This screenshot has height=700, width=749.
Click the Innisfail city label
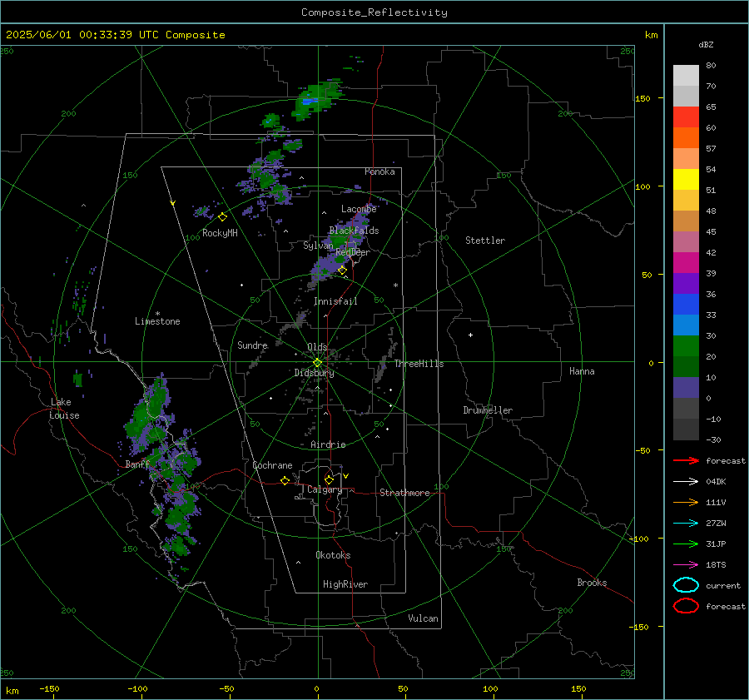335,301
